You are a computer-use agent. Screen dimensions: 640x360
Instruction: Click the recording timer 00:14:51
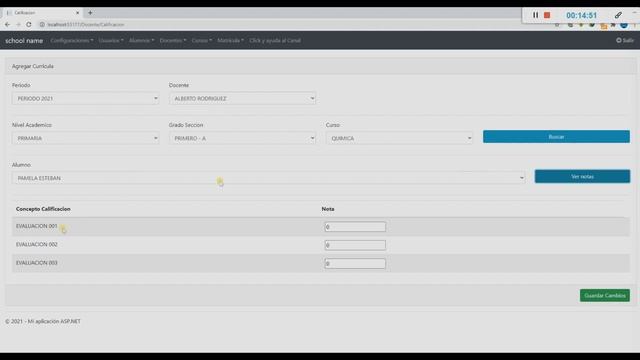point(581,16)
